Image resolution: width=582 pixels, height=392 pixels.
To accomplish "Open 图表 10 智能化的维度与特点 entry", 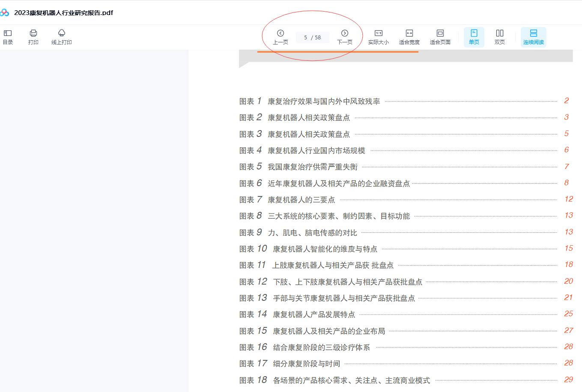I will pyautogui.click(x=325, y=249).
